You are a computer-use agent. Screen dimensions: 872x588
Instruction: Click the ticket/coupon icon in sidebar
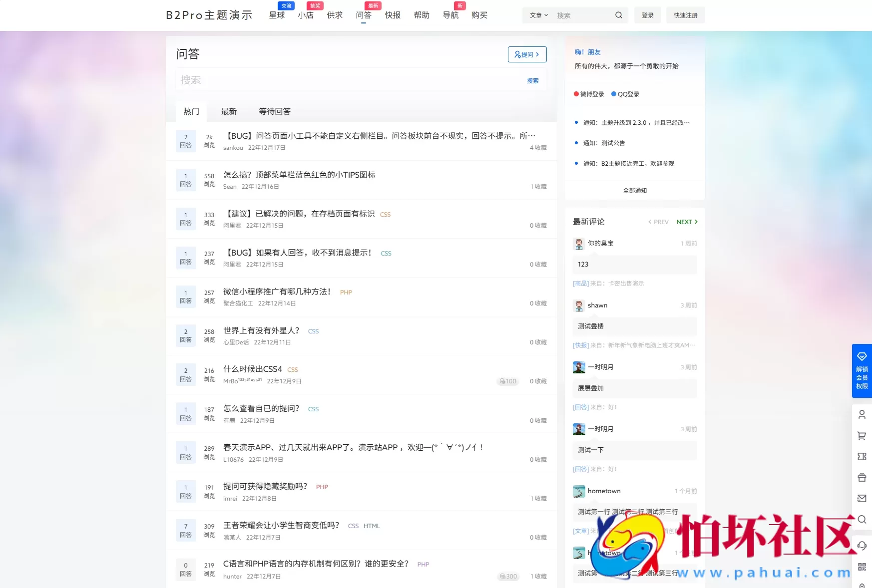(862, 456)
